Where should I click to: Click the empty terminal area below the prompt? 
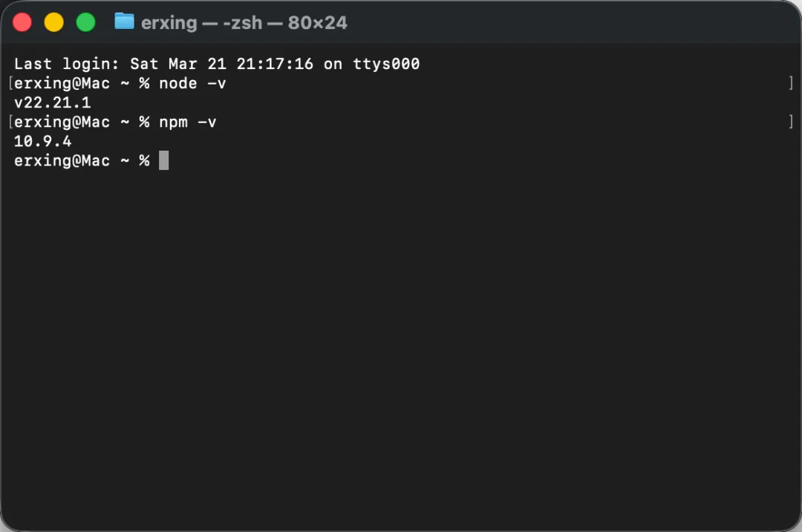coord(401,347)
